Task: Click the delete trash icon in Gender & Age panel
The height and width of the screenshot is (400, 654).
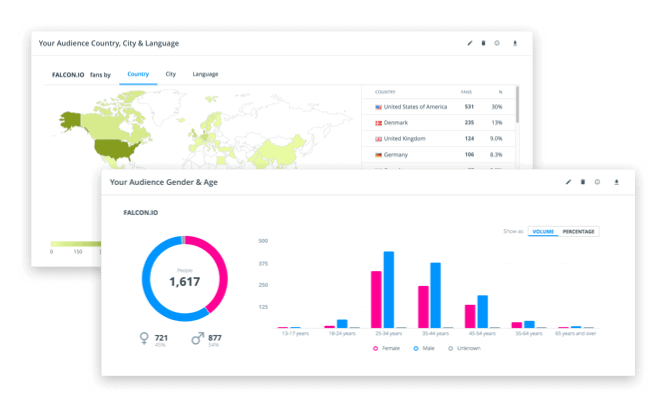Action: [583, 182]
